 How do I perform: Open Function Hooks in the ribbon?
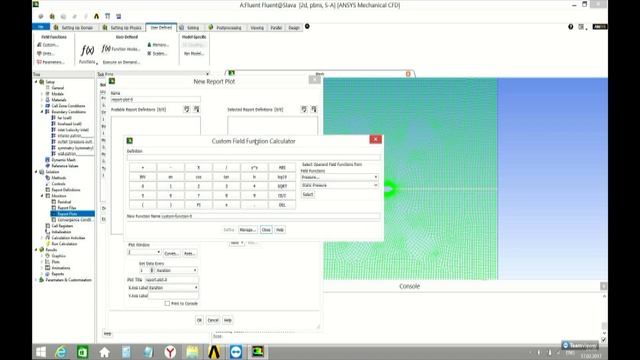[x=121, y=49]
